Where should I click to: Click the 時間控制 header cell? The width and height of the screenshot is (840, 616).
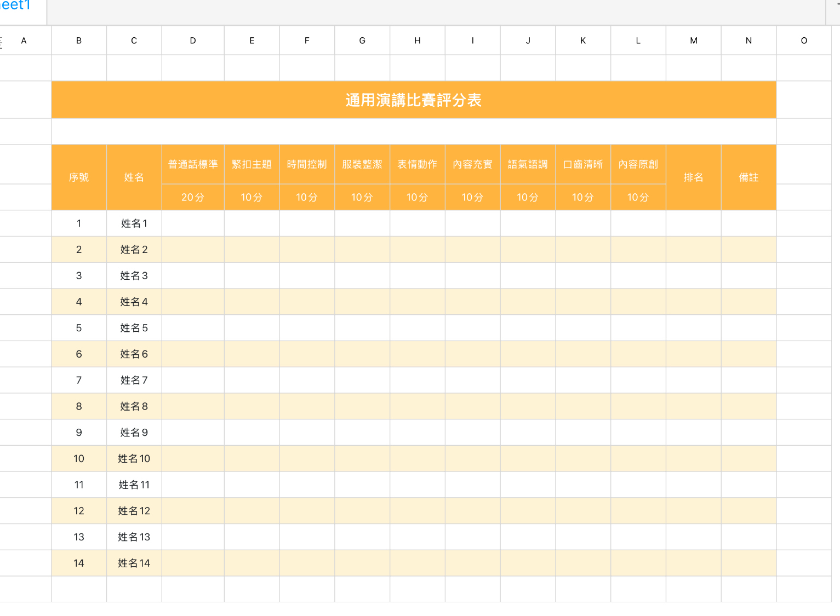[x=307, y=164]
